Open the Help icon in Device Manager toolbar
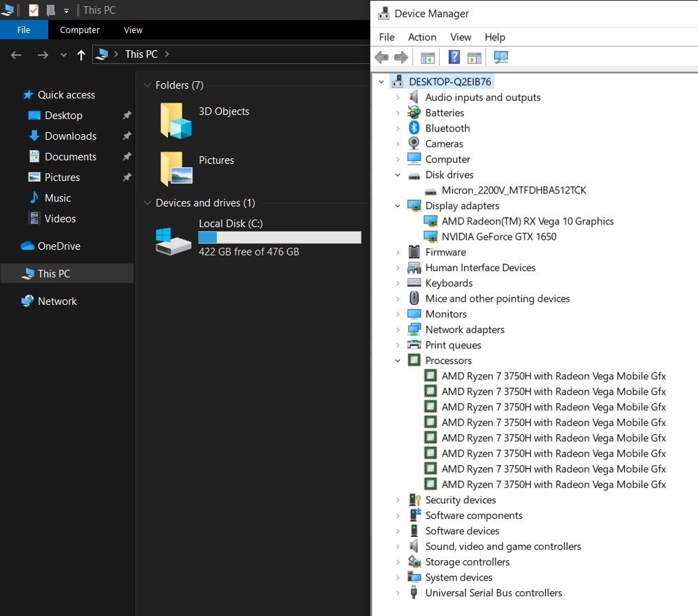Viewport: 698px width, 616px height. tap(454, 57)
